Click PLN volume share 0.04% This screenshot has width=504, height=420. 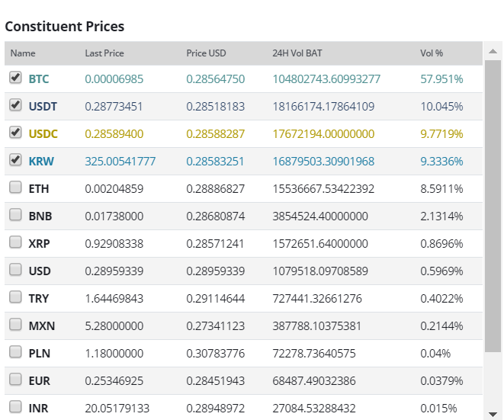435,354
